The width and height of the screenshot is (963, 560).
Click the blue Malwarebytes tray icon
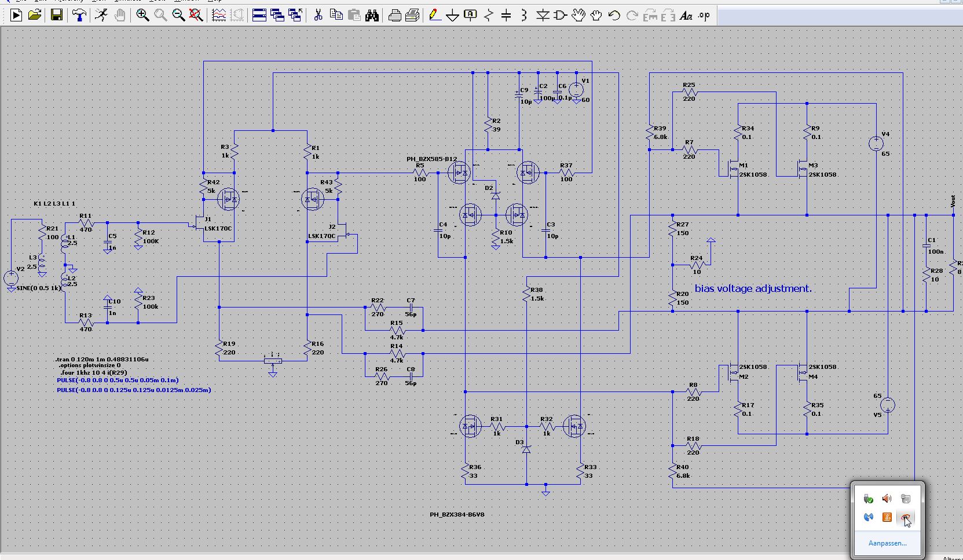tap(868, 517)
